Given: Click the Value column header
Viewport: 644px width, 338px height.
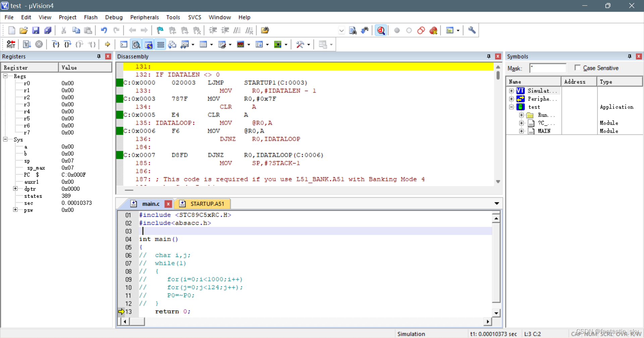Looking at the screenshot, I should (x=85, y=67).
